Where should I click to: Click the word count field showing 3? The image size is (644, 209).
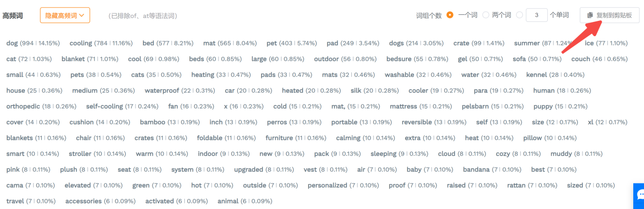point(537,15)
